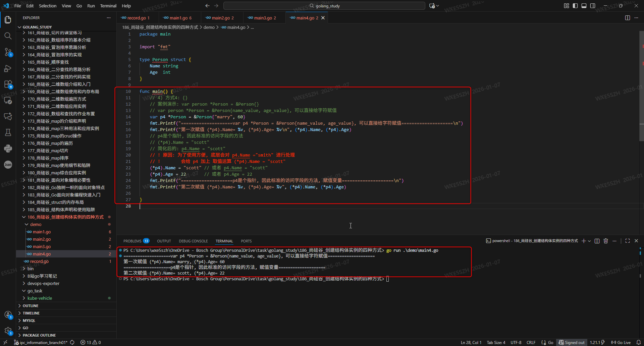Image resolution: width=644 pixels, height=346 pixels.
Task: Open the Run and Debug view
Action: pyautogui.click(x=8, y=68)
